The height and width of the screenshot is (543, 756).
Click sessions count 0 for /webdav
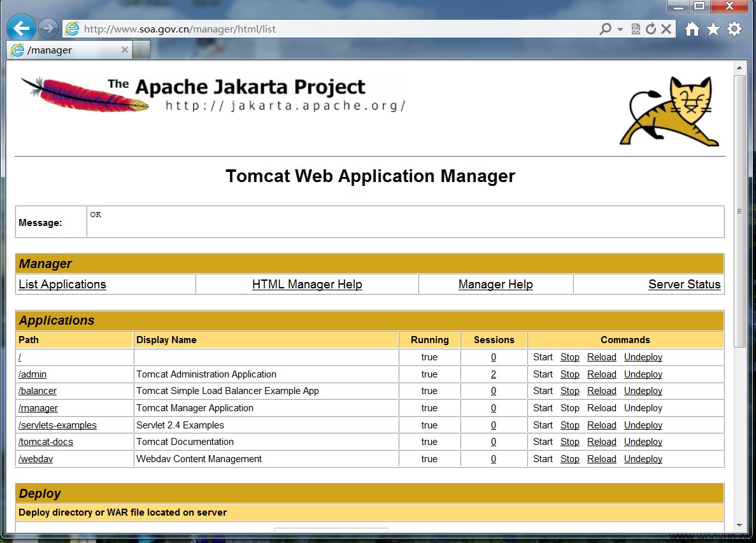(x=494, y=459)
